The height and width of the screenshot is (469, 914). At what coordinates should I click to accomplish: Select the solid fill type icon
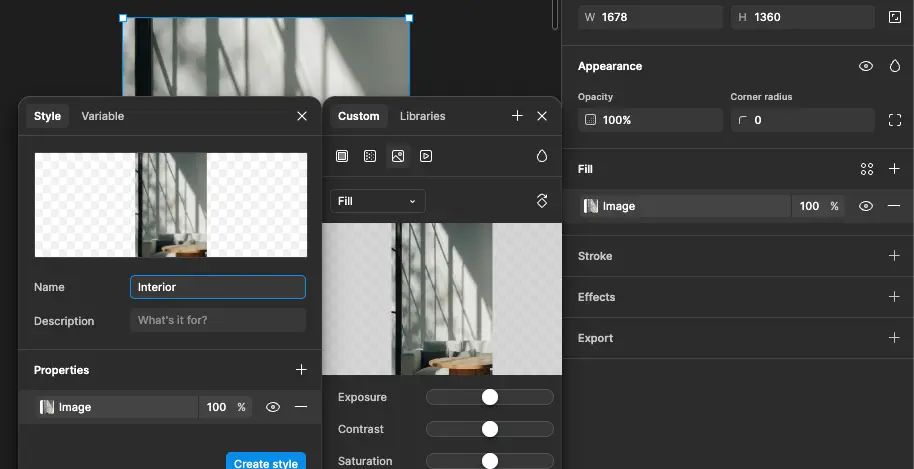click(x=342, y=156)
